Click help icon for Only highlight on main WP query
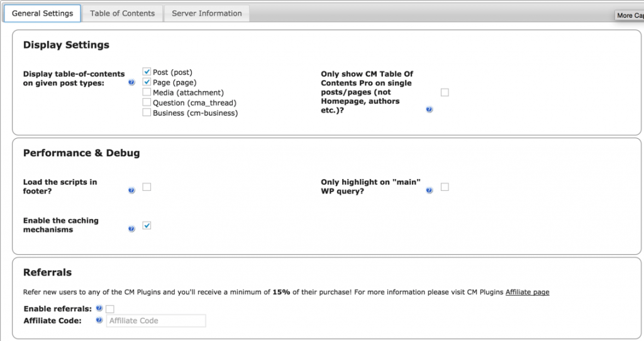Viewport: 644px width, 341px height. [x=430, y=190]
